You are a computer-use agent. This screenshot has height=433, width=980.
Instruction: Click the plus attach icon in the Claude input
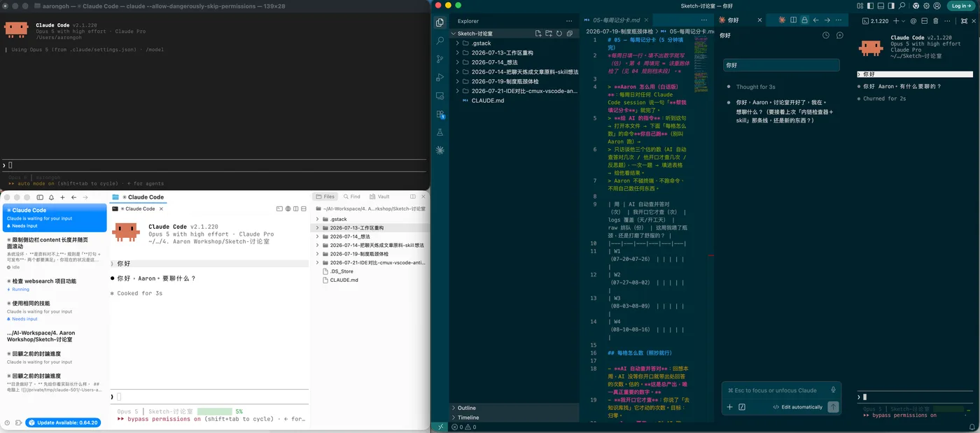(729, 406)
